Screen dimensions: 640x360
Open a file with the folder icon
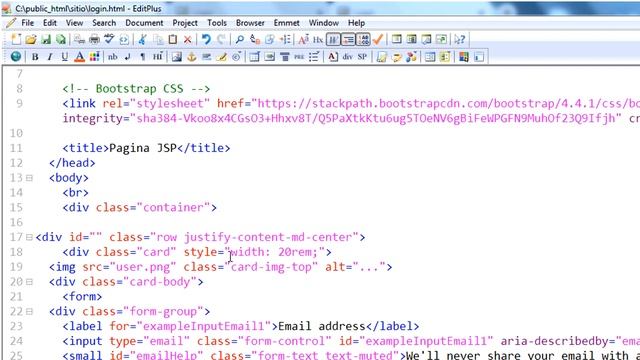[31, 40]
